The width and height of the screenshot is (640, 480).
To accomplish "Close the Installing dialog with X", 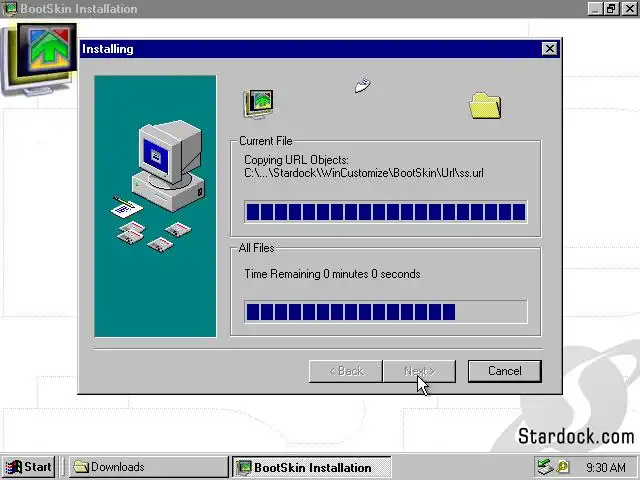I will (x=549, y=49).
